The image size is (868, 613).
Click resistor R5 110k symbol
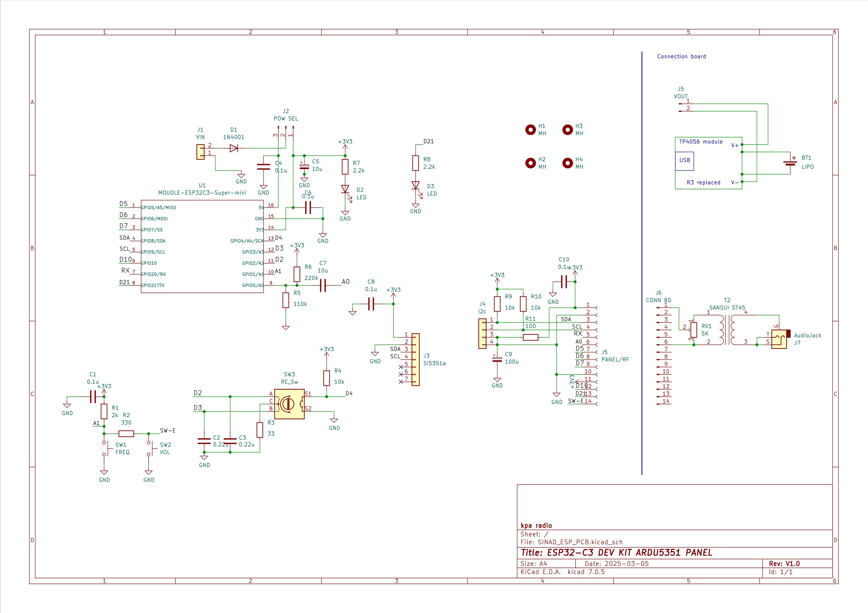click(x=286, y=300)
